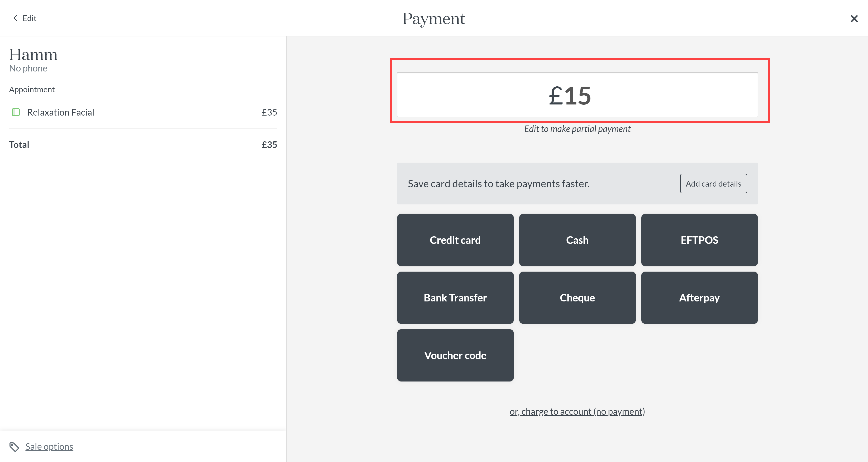Viewport: 868px width, 462px height.
Task: Click the Relaxation Facial line item
Action: pyautogui.click(x=143, y=112)
